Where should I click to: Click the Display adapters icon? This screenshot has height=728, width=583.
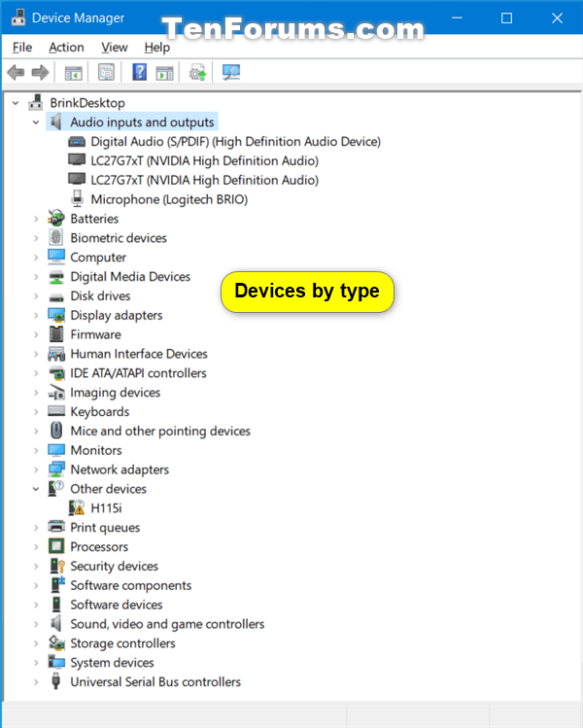pos(56,315)
